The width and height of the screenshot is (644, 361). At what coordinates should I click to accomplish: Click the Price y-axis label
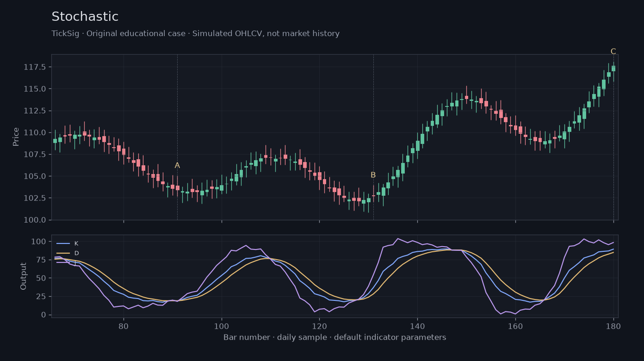pos(16,137)
